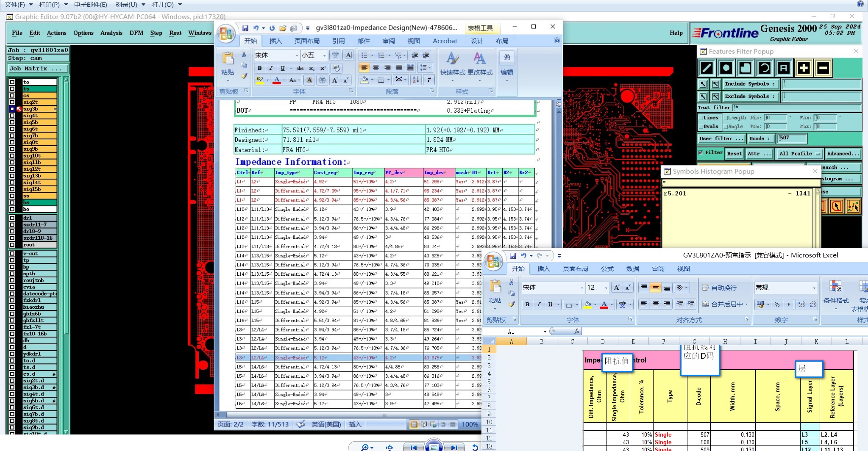Image resolution: width=868 pixels, height=451 pixels.
Task: Click Excel Office orb button
Action: 493,261
